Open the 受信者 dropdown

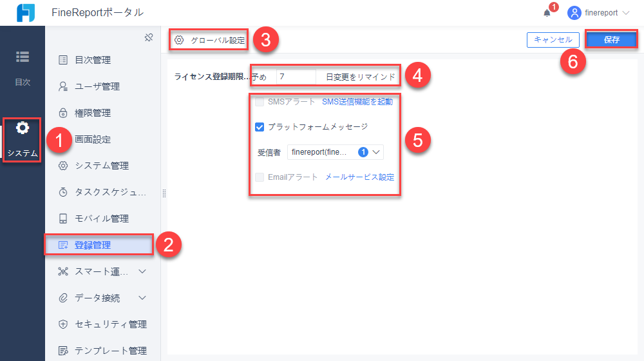click(335, 152)
